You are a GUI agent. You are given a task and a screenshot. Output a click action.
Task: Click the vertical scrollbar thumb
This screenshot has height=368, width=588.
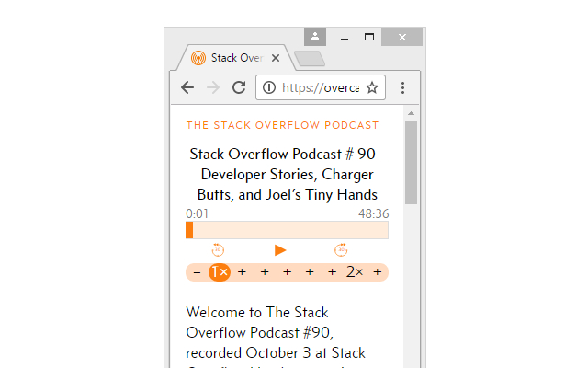(x=411, y=162)
